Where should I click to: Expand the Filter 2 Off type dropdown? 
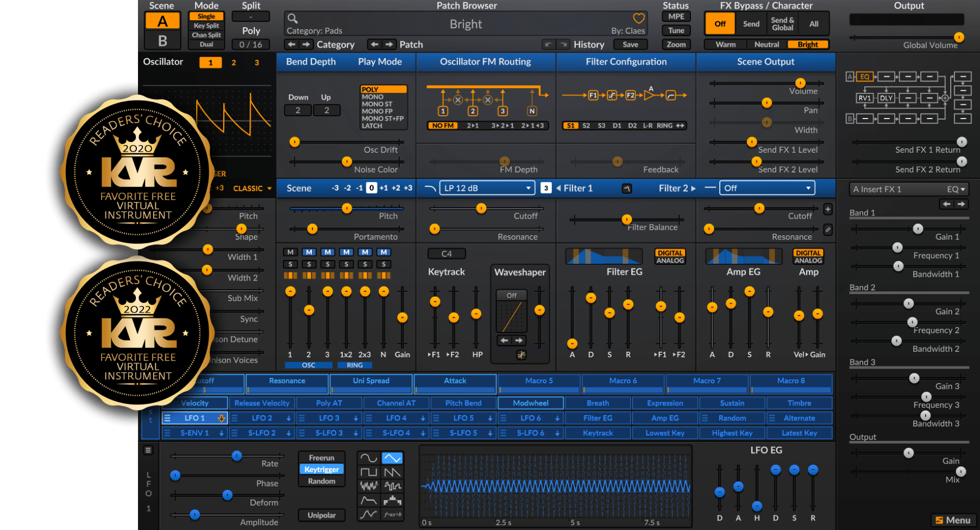click(x=767, y=188)
